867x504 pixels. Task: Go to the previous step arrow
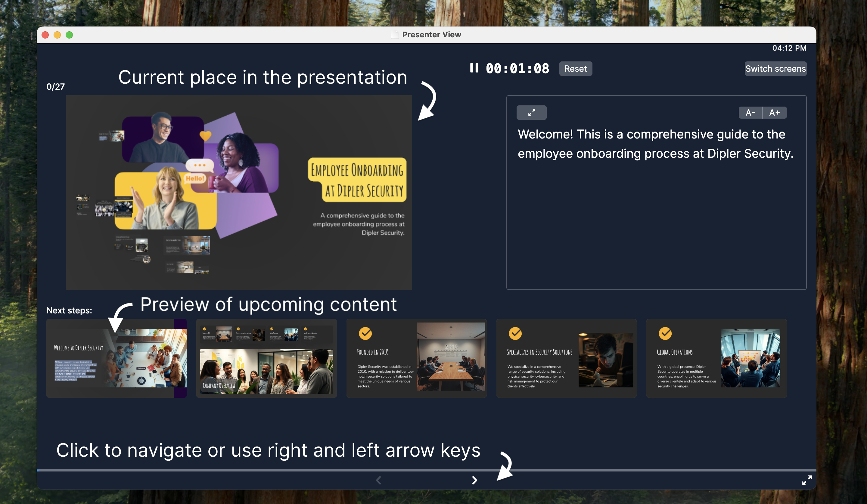[378, 480]
